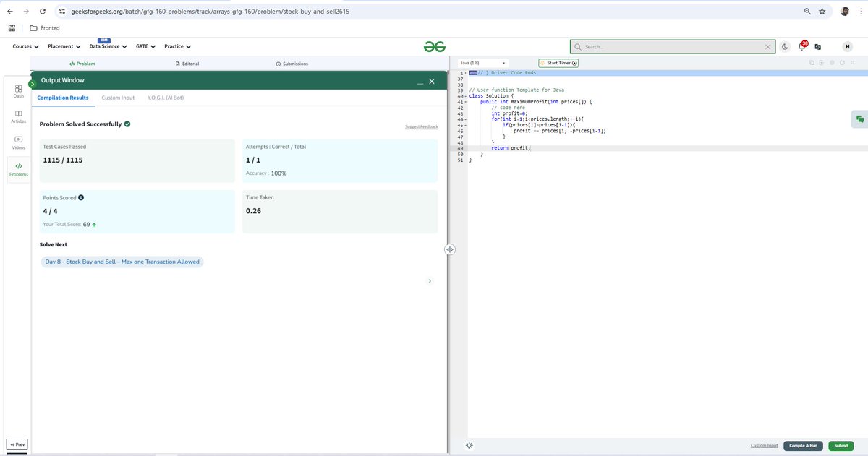868x456 pixels.
Task: Toggle dark mode with the moon icon
Action: pyautogui.click(x=786, y=46)
